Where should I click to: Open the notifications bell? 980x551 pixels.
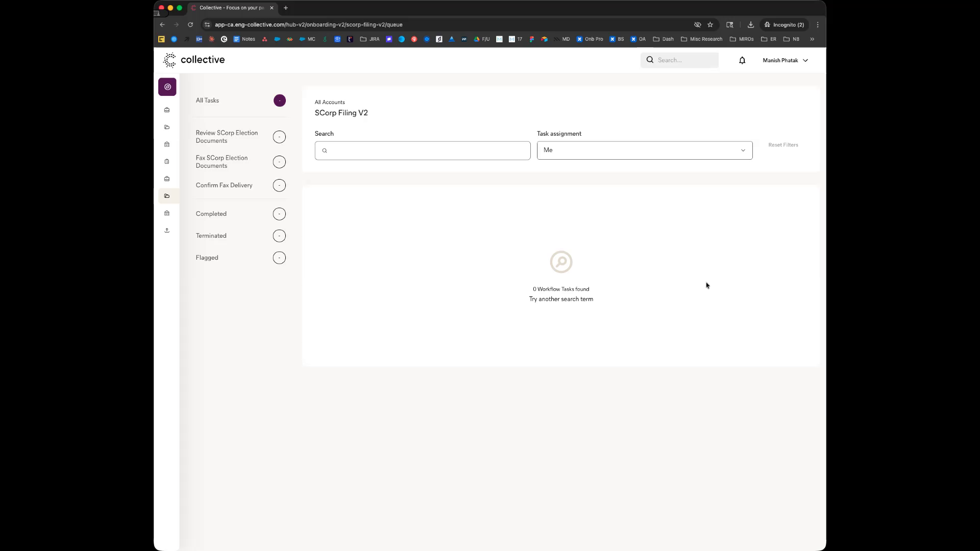(x=742, y=60)
